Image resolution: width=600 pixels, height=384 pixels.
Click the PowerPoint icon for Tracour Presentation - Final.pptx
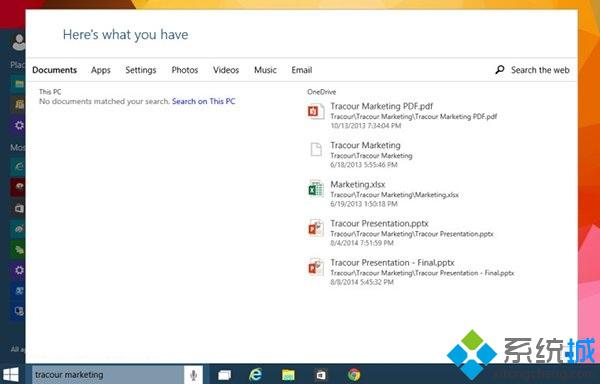point(316,267)
